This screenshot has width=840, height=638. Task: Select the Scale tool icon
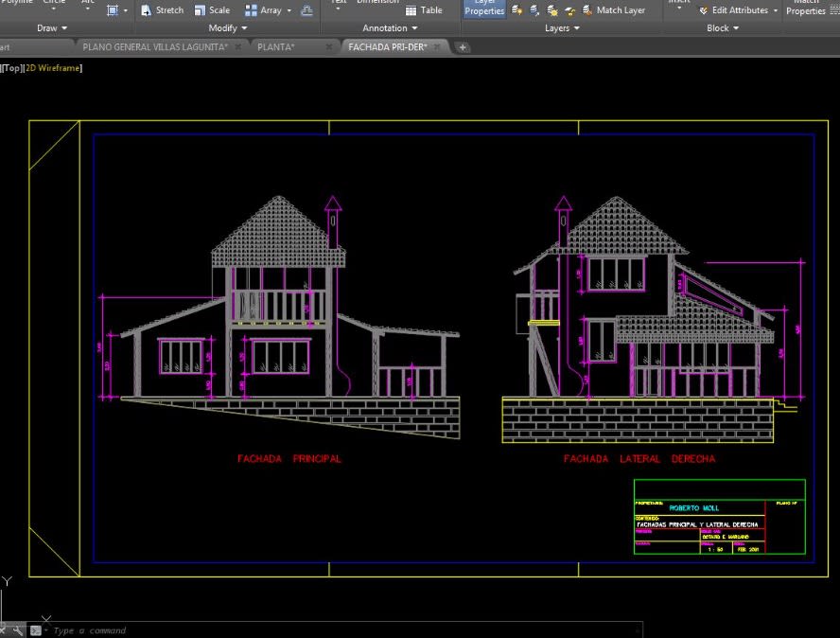pos(200,10)
